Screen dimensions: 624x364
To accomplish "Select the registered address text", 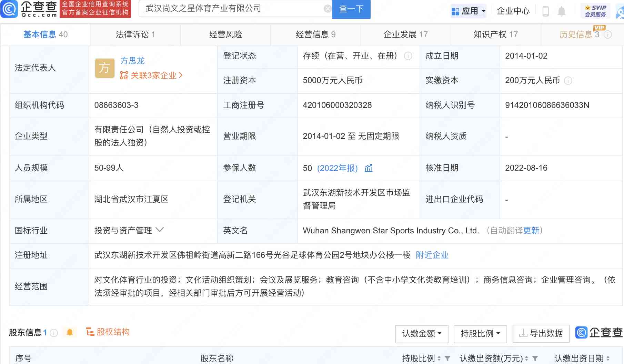I will [x=252, y=255].
